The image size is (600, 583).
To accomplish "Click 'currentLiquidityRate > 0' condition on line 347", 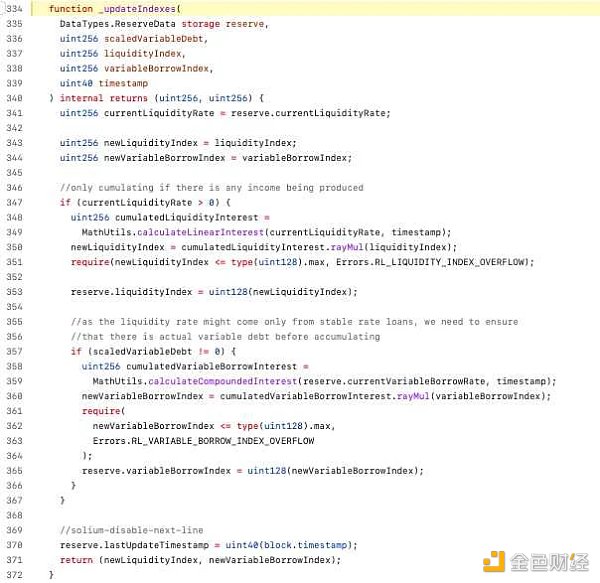I will (x=148, y=202).
